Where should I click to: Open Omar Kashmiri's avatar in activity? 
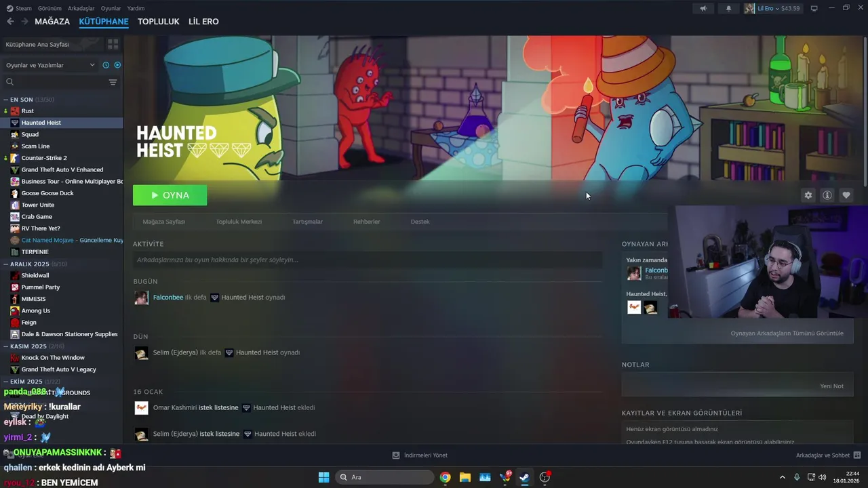pyautogui.click(x=141, y=408)
